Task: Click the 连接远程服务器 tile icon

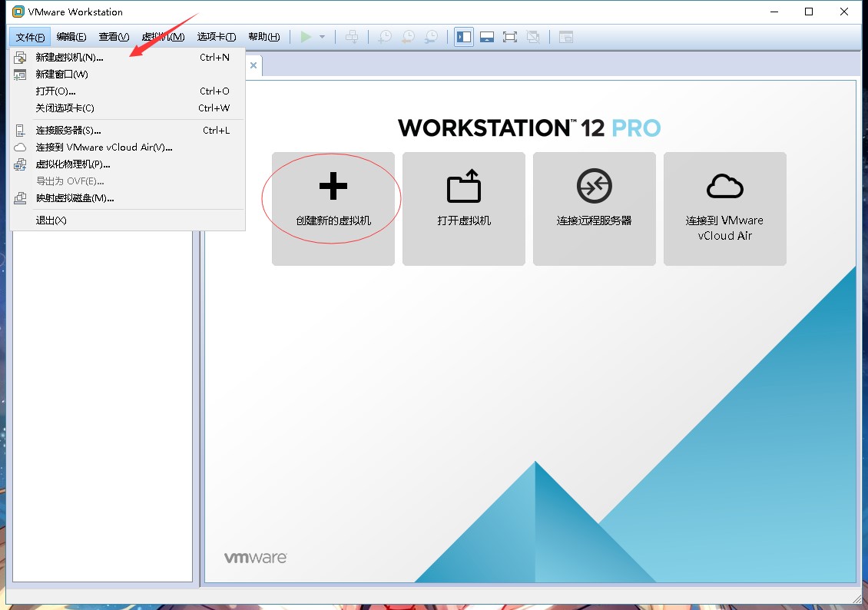Action: click(x=594, y=186)
